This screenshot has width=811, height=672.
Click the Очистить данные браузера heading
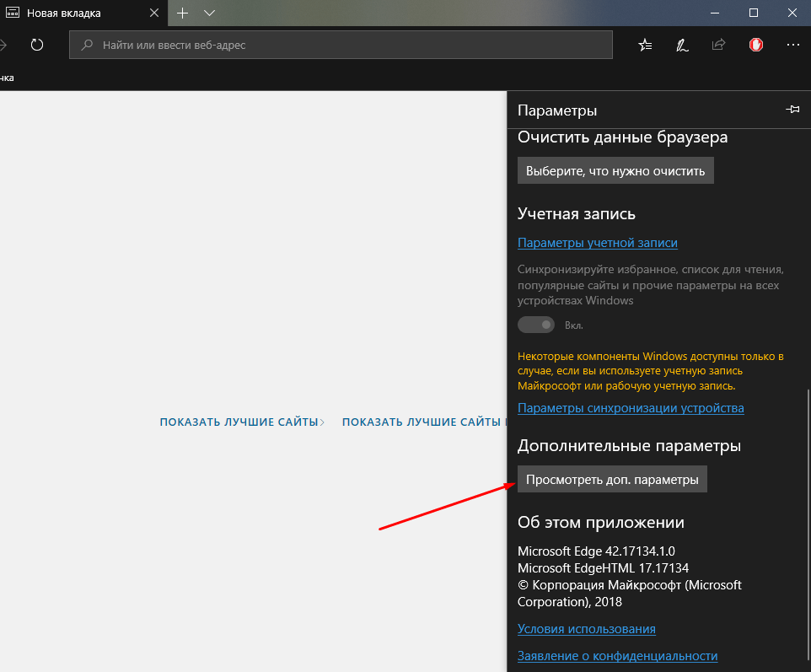623,137
